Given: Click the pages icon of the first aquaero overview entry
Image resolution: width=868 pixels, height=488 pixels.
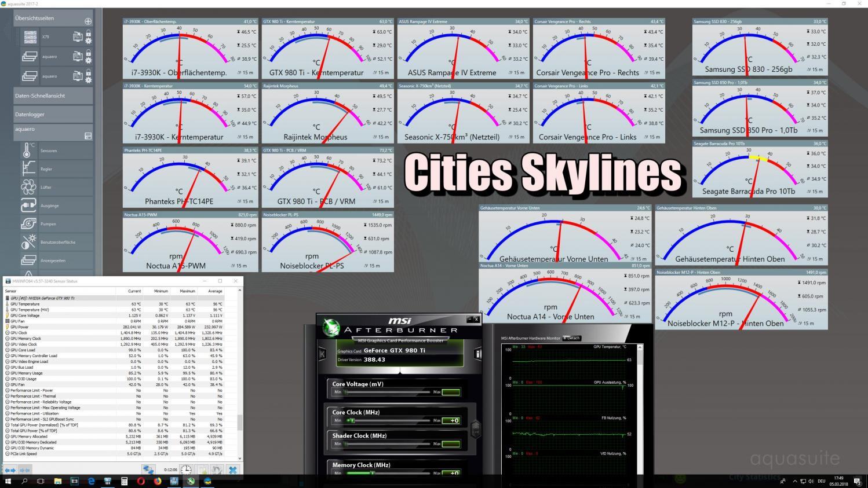Looking at the screenshot, I should (30, 56).
